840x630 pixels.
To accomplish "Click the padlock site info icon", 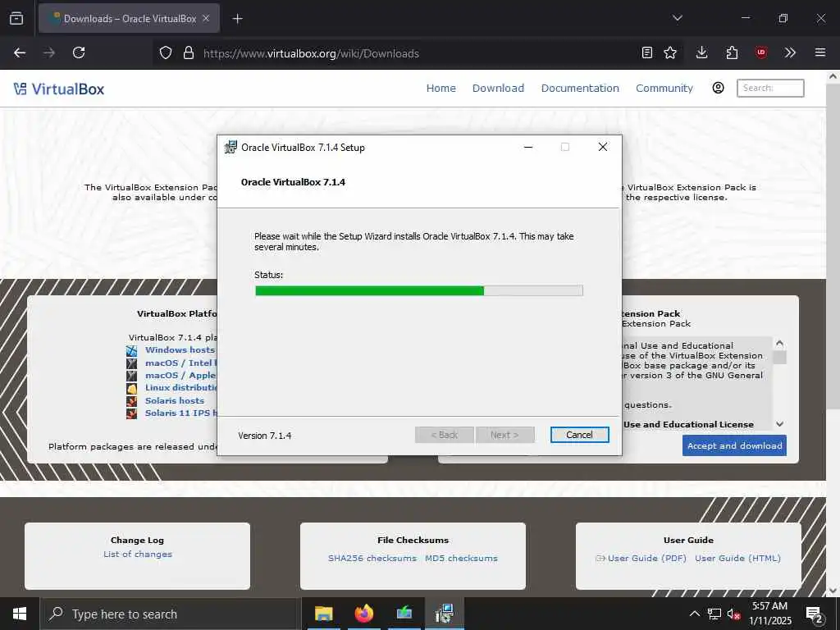I will [x=188, y=53].
